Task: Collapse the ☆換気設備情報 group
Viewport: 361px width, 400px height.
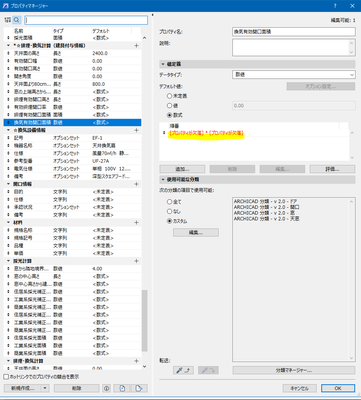Action: [9, 130]
